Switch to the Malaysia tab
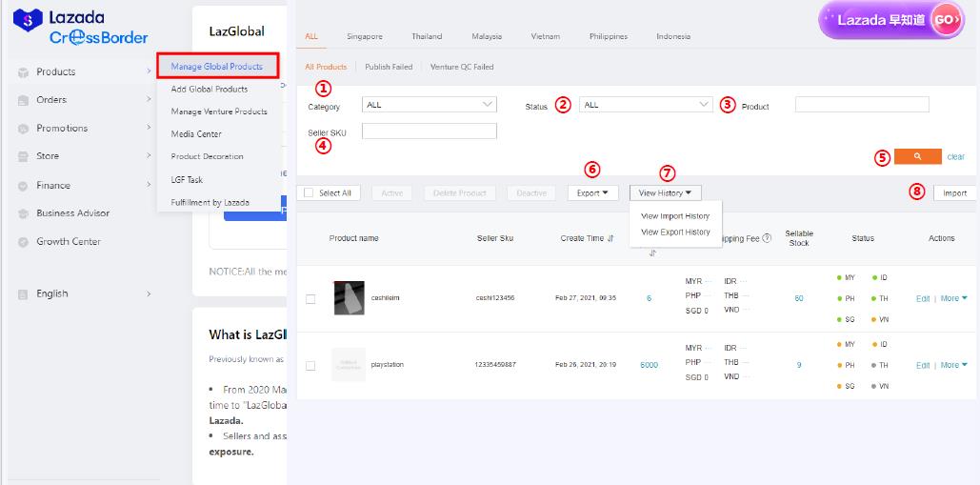The width and height of the screenshot is (980, 485). [487, 36]
